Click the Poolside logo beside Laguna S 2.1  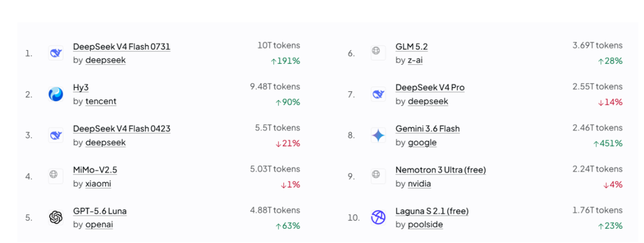tap(378, 217)
